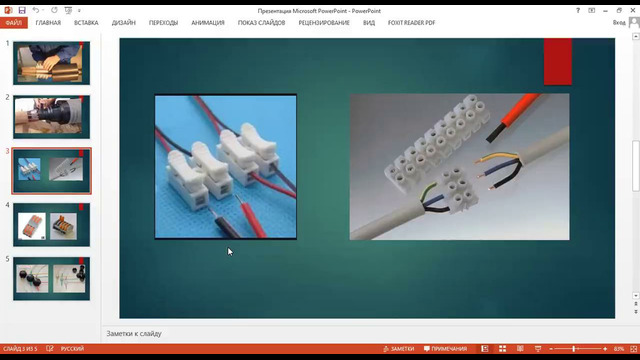640x360 pixels.
Task: Select slide 3 thumbnail
Action: pyautogui.click(x=51, y=171)
